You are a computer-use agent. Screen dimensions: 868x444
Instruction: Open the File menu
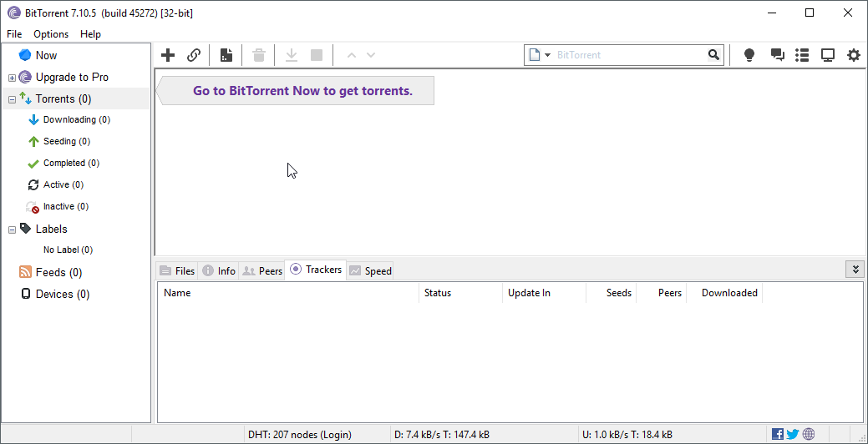click(x=14, y=33)
